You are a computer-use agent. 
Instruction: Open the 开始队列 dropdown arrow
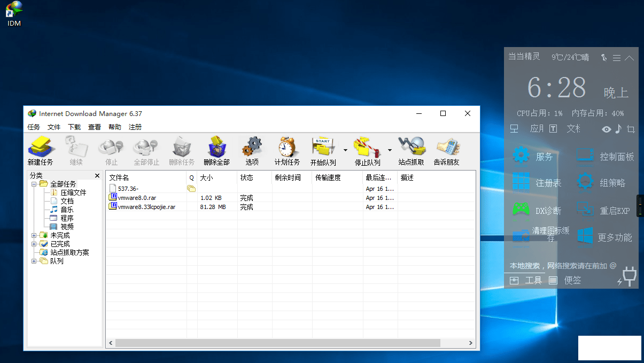(x=345, y=150)
